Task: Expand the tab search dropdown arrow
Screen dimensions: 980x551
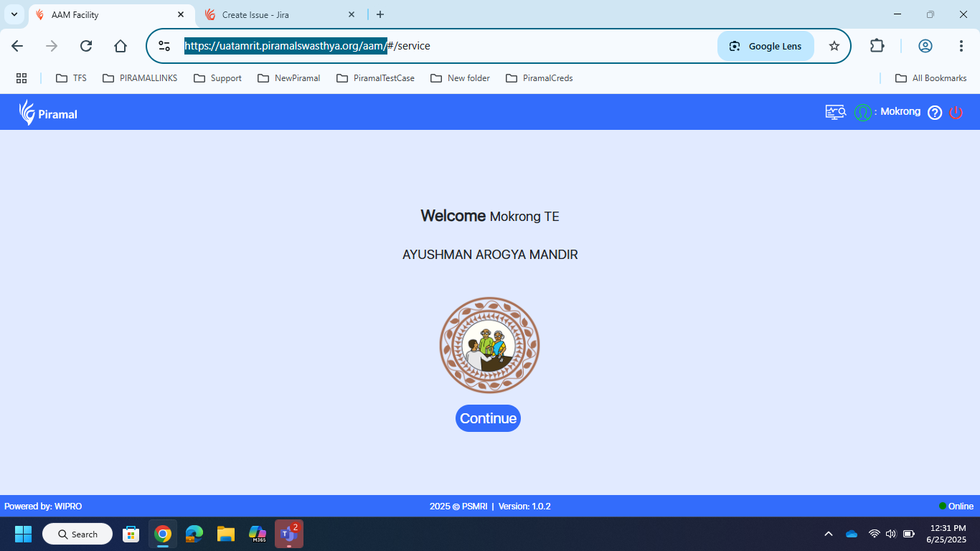Action: 14,14
